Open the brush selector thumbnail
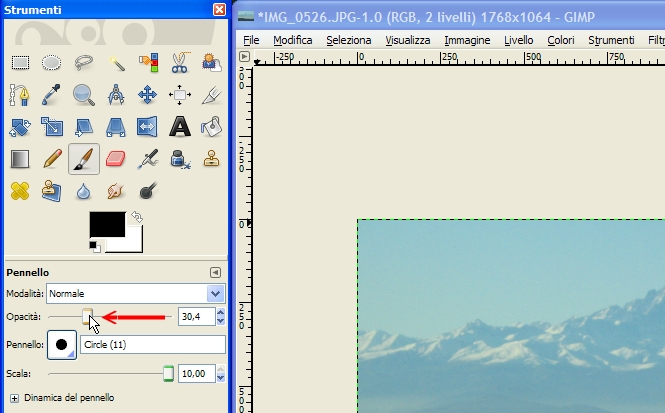The image size is (665, 413). point(61,345)
